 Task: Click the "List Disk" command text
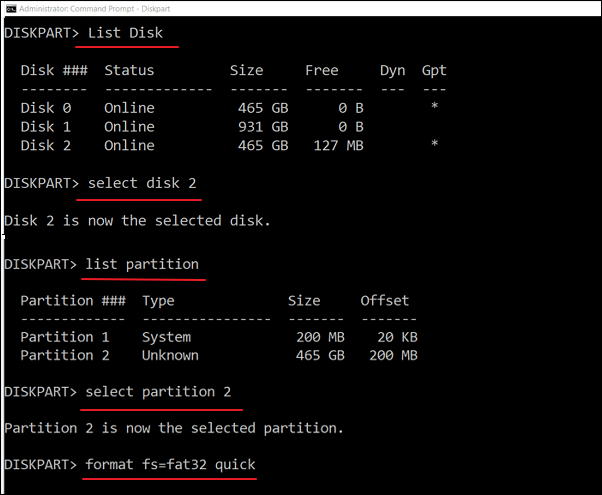click(132, 33)
